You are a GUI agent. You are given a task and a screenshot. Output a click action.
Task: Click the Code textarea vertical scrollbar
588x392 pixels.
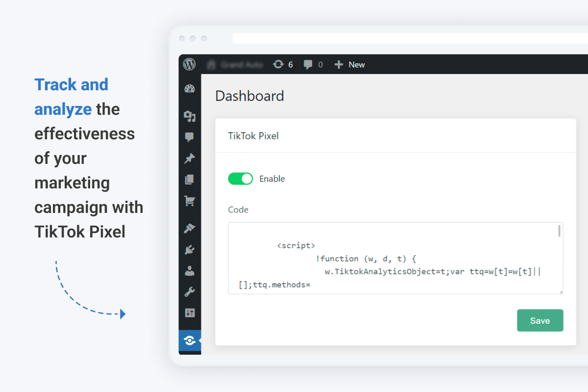[559, 231]
